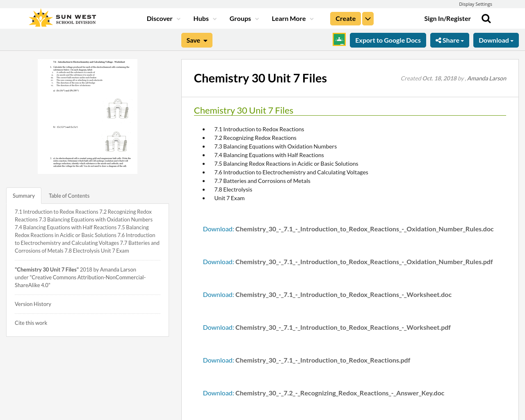This screenshot has height=420, width=525.
Task: Expand the Hubs menu
Action: tap(205, 19)
